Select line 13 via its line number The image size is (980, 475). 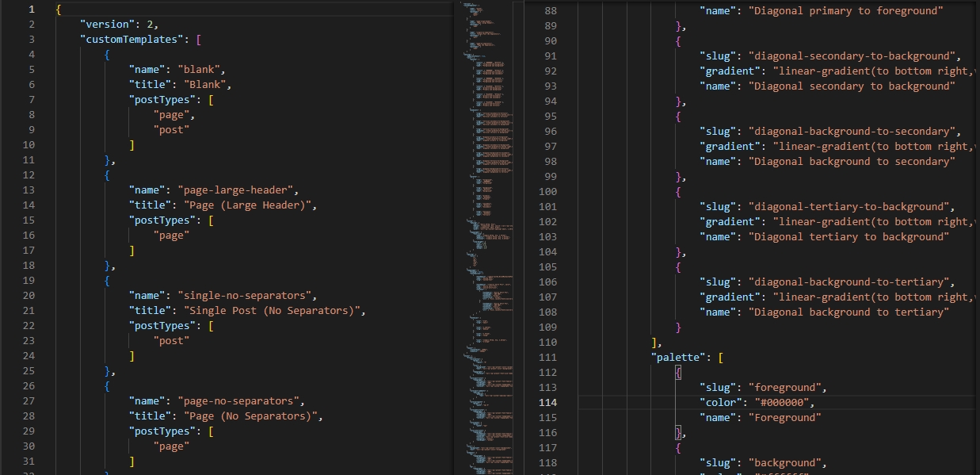[29, 190]
